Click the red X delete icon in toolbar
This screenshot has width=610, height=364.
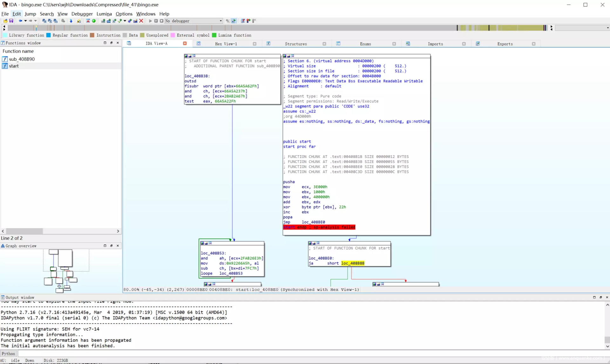coord(141,21)
